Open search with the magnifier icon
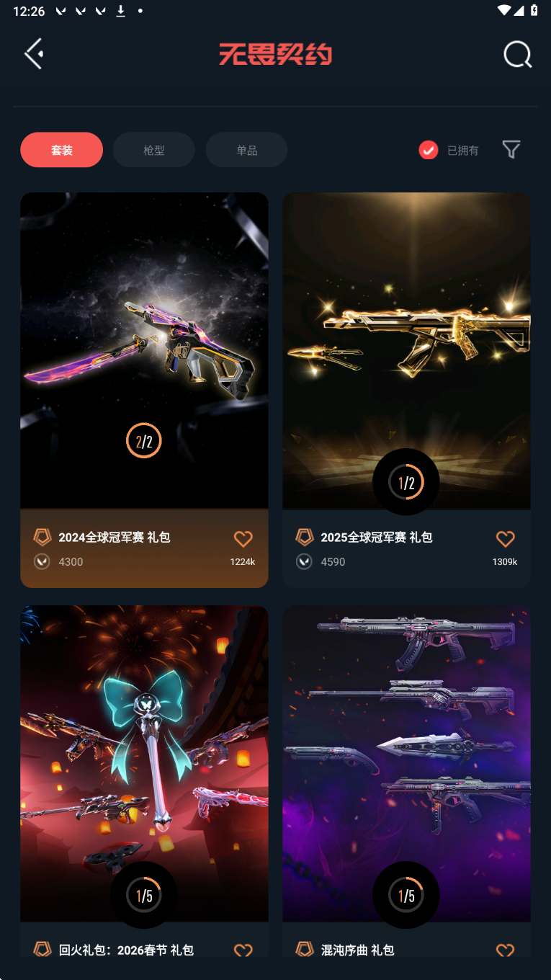The width and height of the screenshot is (551, 980). point(517,54)
